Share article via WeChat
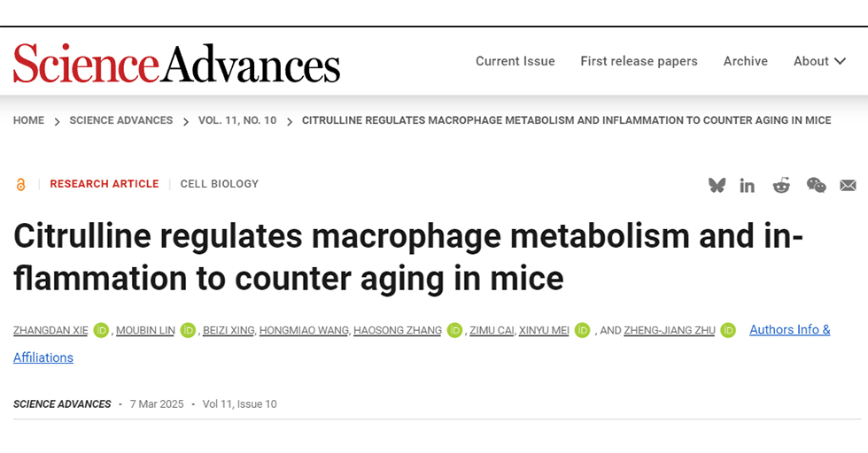This screenshot has width=868, height=453. coord(816,185)
